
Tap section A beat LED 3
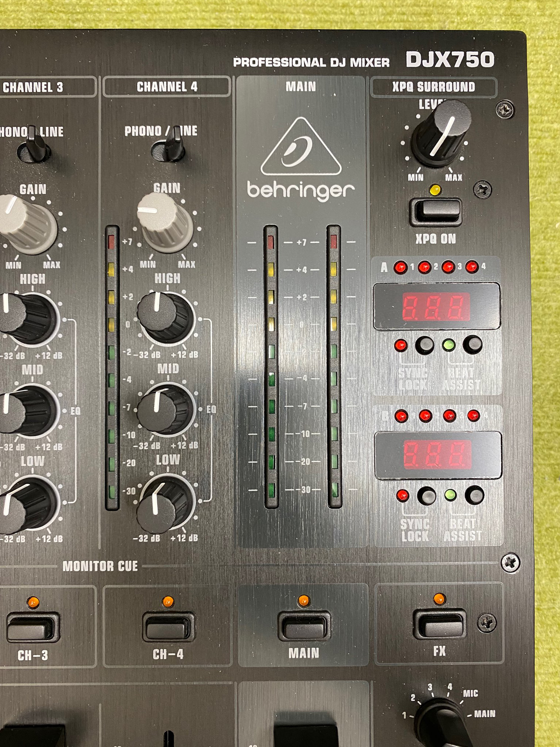[x=448, y=267]
